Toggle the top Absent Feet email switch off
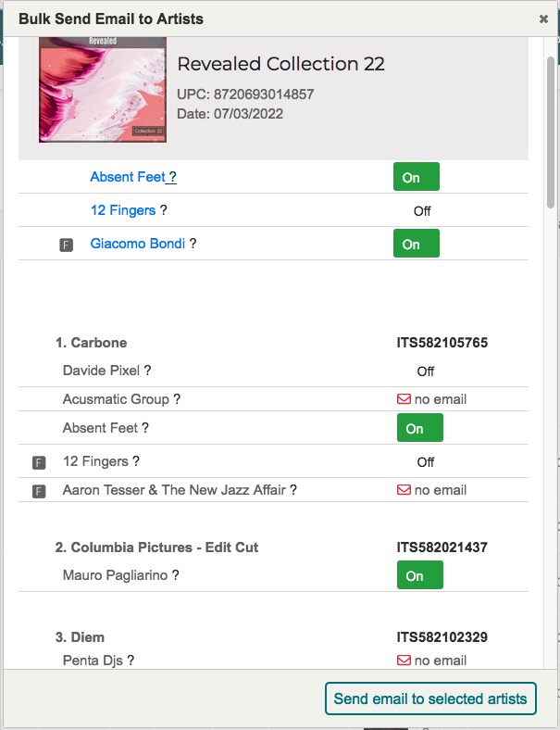 [x=417, y=177]
